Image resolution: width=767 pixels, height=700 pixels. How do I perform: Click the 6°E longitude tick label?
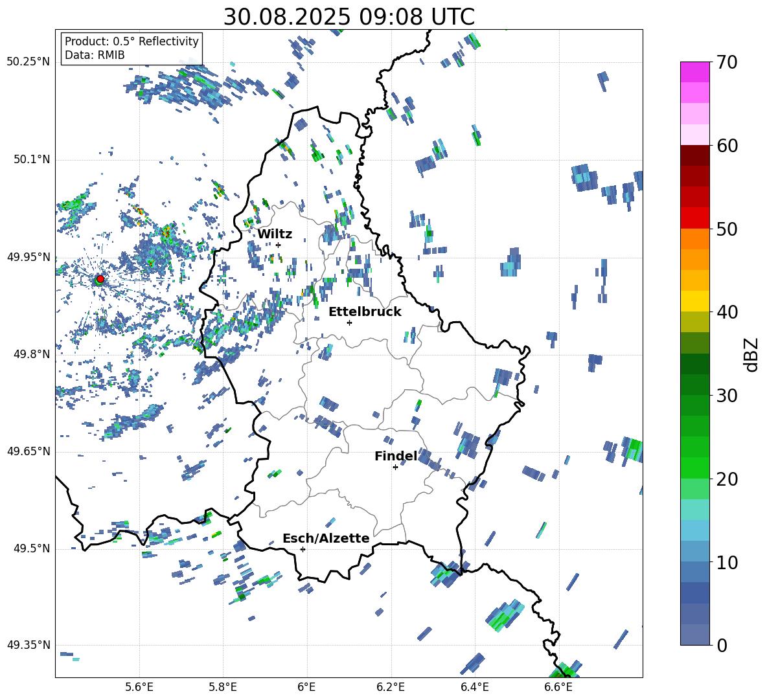pos(306,688)
